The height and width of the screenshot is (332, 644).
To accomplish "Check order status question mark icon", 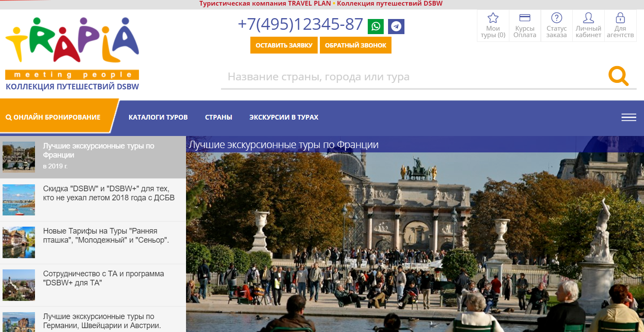I will [x=556, y=18].
